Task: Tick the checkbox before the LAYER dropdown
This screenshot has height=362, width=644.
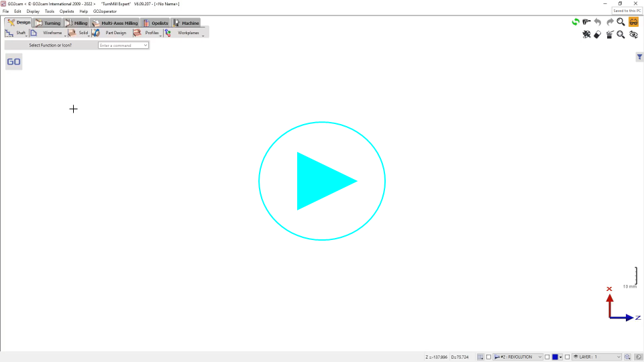Action: point(567,357)
